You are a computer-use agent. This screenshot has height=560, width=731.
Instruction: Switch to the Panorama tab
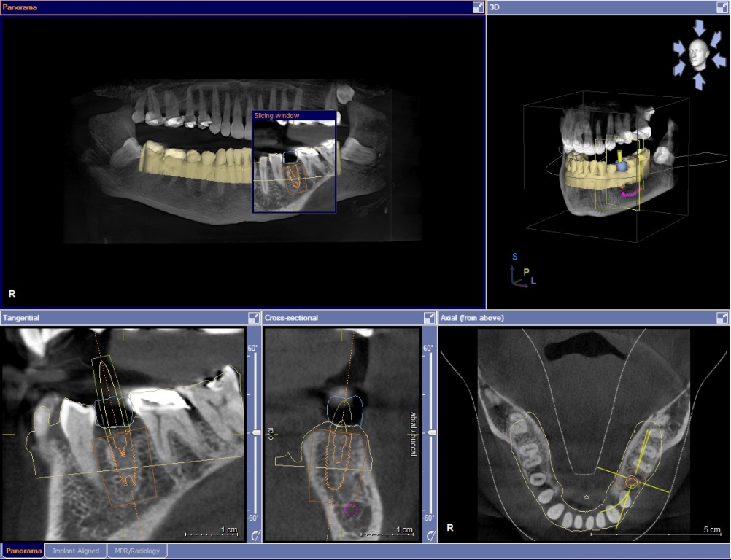(24, 551)
